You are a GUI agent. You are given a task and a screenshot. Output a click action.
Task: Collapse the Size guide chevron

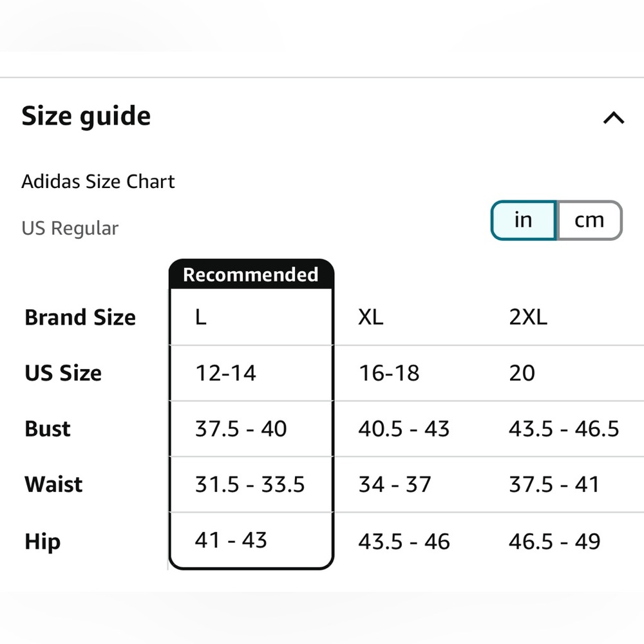pos(613,118)
